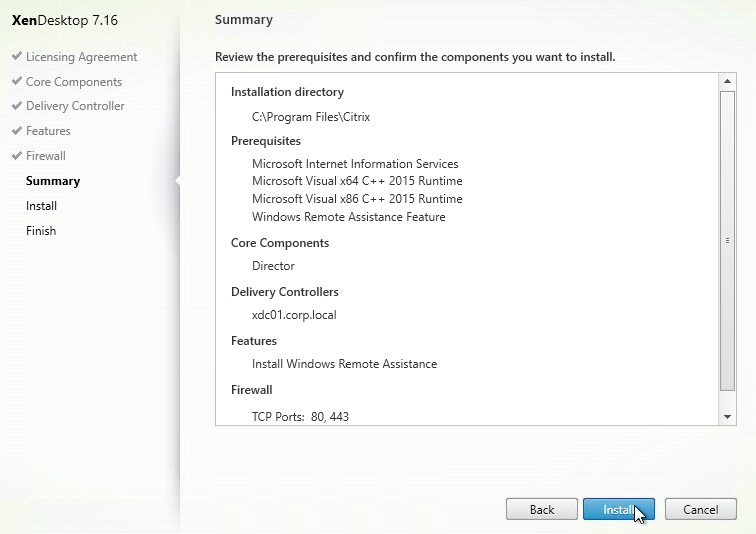756x534 pixels.
Task: Click the summary list scrollbar thumb
Action: 728,240
